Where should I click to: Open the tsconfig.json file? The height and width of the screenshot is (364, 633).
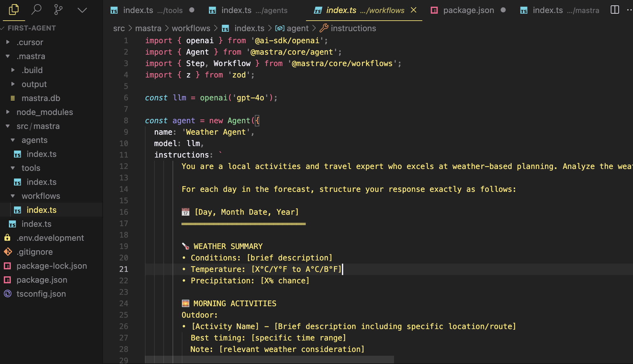point(51,294)
